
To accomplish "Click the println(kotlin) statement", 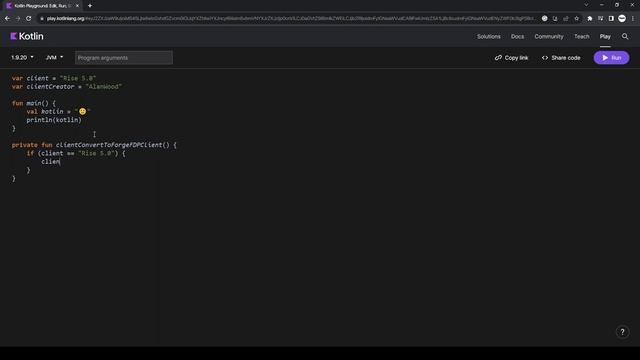I will pyautogui.click(x=54, y=120).
